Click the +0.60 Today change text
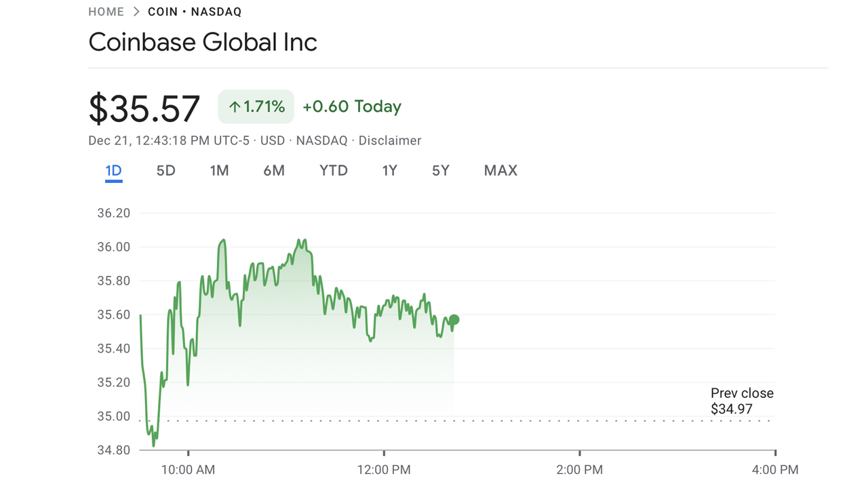 tap(352, 106)
